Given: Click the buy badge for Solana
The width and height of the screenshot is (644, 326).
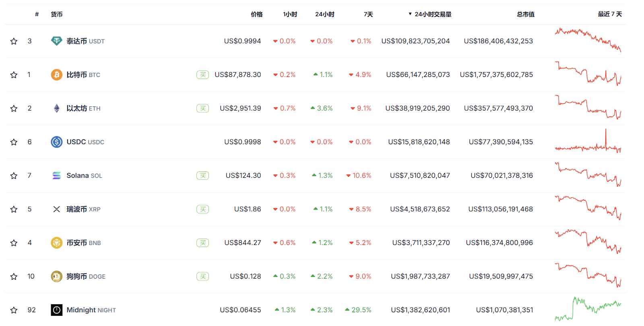Looking at the screenshot, I should [x=202, y=175].
